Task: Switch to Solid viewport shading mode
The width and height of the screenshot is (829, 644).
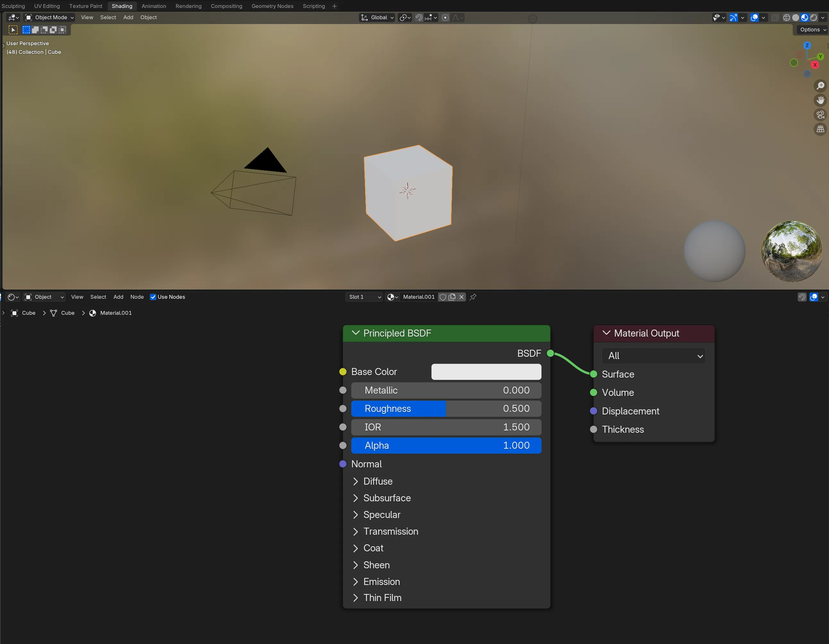Action: 796,17
